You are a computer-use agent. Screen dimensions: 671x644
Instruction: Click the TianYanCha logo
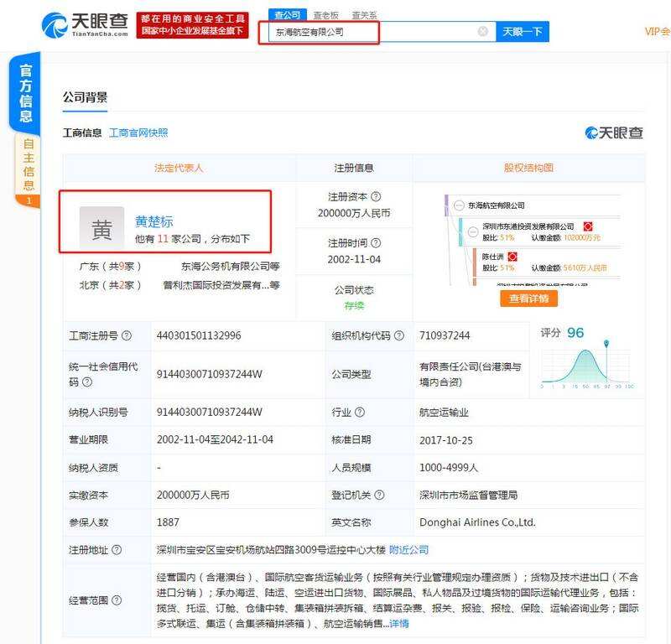85,25
